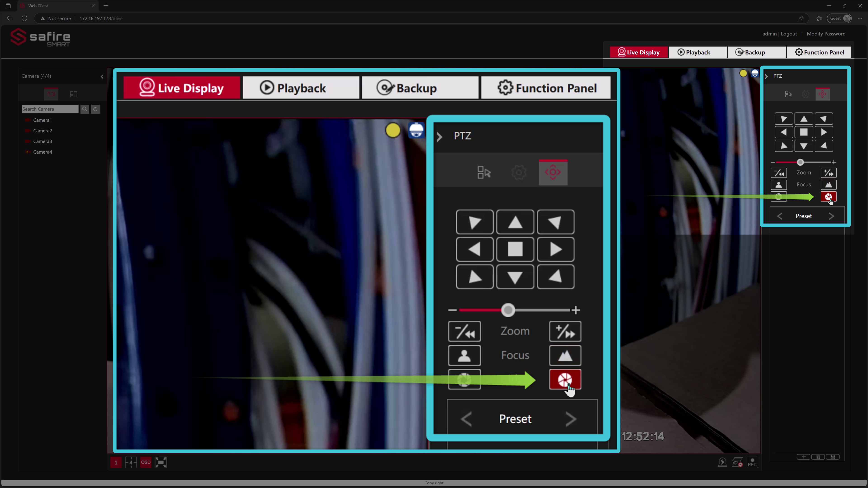This screenshot has height=488, width=868.
Task: Grab the PTZ speed slider handle at right
Action: coord(800,162)
